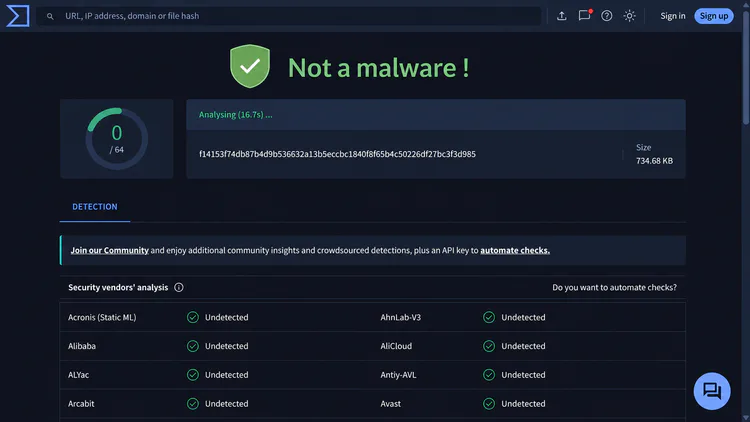Click the Sign in link
750x422 pixels.
(673, 16)
